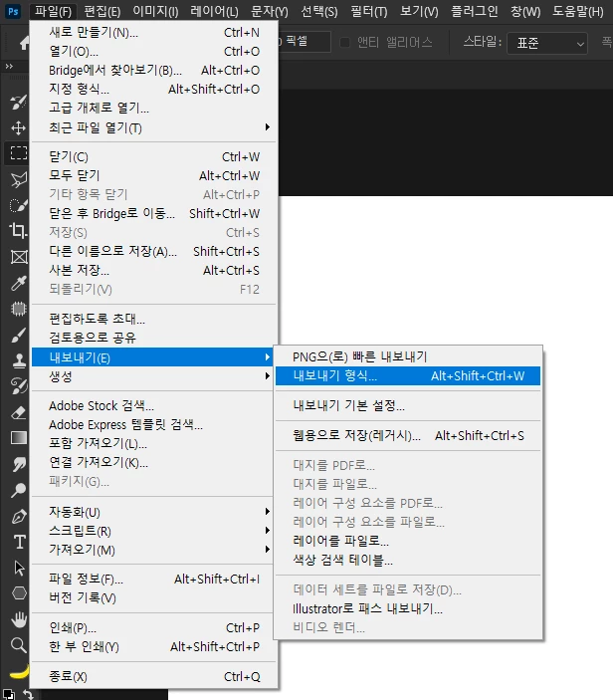The height and width of the screenshot is (700, 613).
Task: Open the 보기(V) menu
Action: [419, 11]
